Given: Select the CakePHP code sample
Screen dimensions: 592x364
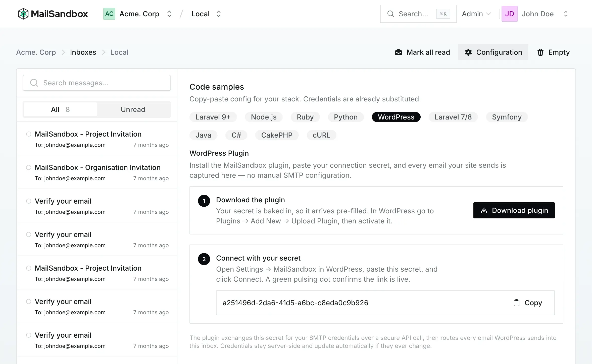Looking at the screenshot, I should pyautogui.click(x=277, y=135).
